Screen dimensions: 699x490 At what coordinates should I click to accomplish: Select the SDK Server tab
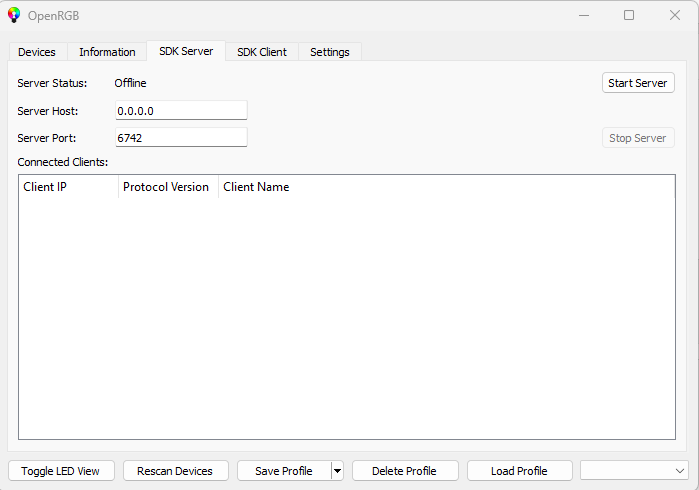186,51
